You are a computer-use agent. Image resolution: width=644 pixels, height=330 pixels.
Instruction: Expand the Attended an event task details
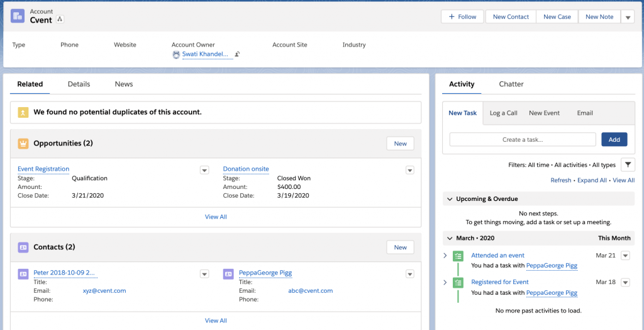click(x=445, y=256)
